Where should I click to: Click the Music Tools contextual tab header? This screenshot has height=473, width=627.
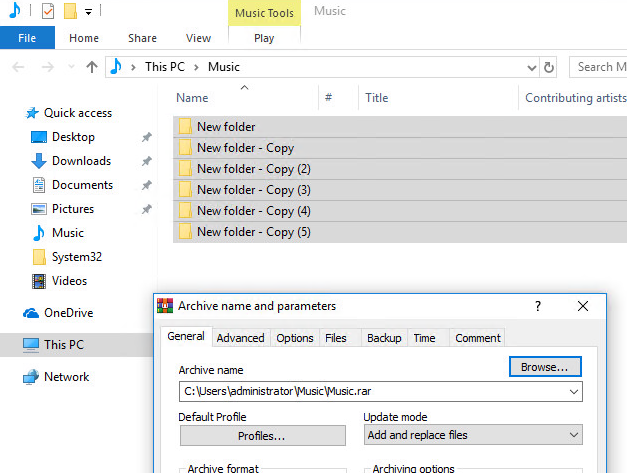point(264,13)
